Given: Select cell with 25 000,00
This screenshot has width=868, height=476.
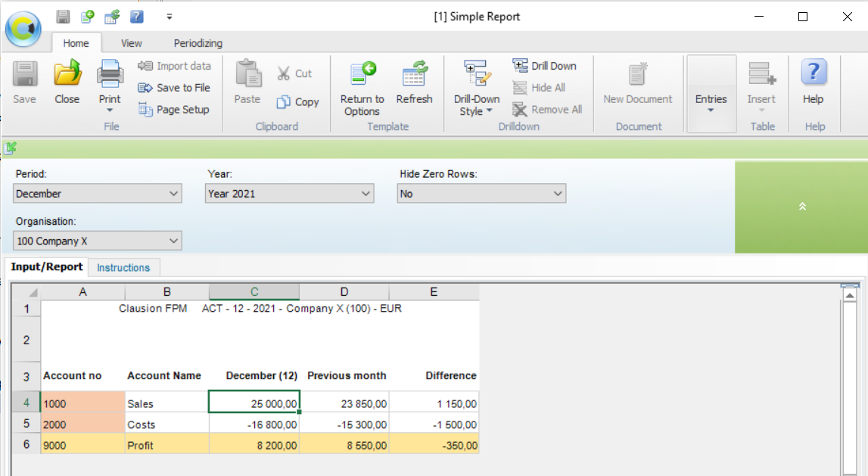Looking at the screenshot, I should (x=254, y=403).
